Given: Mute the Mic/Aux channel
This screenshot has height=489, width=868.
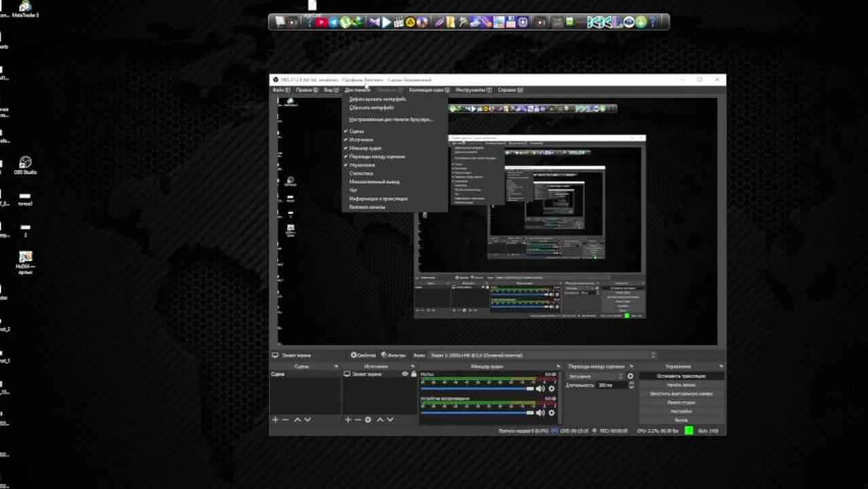Looking at the screenshot, I should (541, 388).
